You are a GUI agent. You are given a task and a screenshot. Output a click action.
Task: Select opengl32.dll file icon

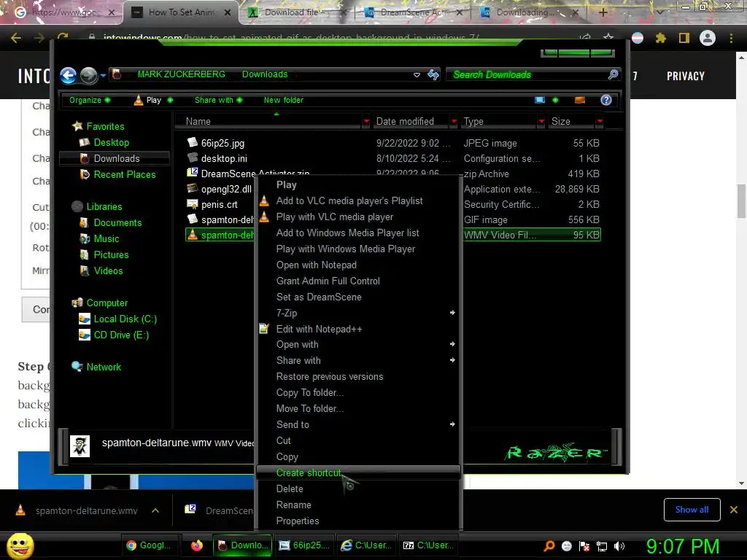(x=193, y=189)
